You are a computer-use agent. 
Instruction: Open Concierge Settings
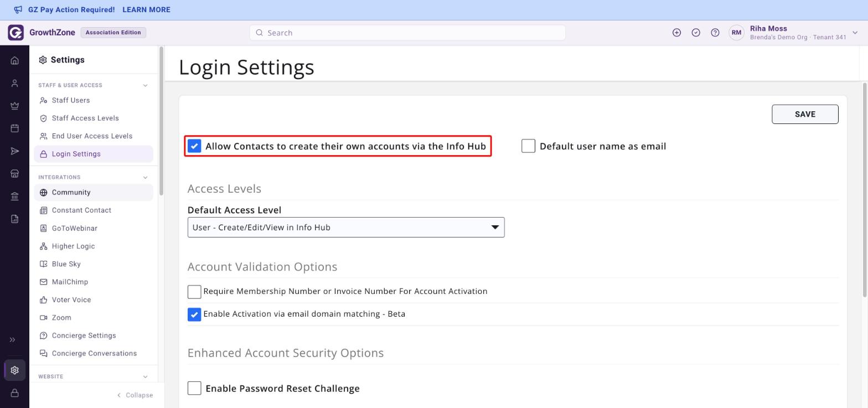tap(94, 335)
